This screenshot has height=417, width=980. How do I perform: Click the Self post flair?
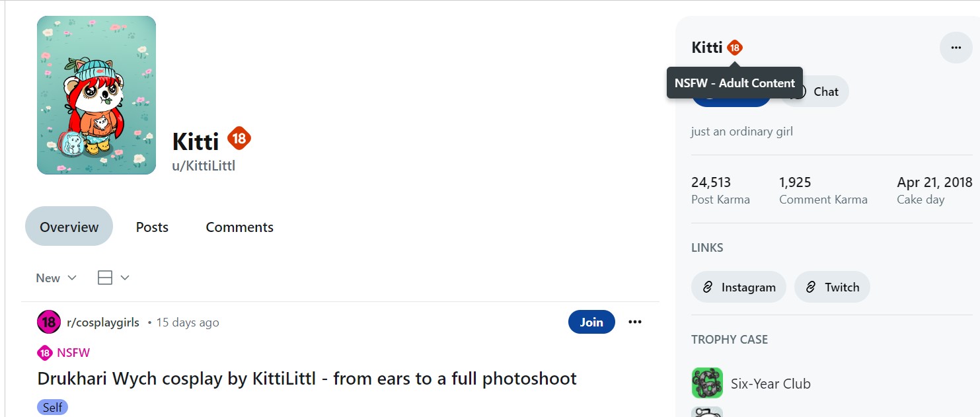(52, 407)
